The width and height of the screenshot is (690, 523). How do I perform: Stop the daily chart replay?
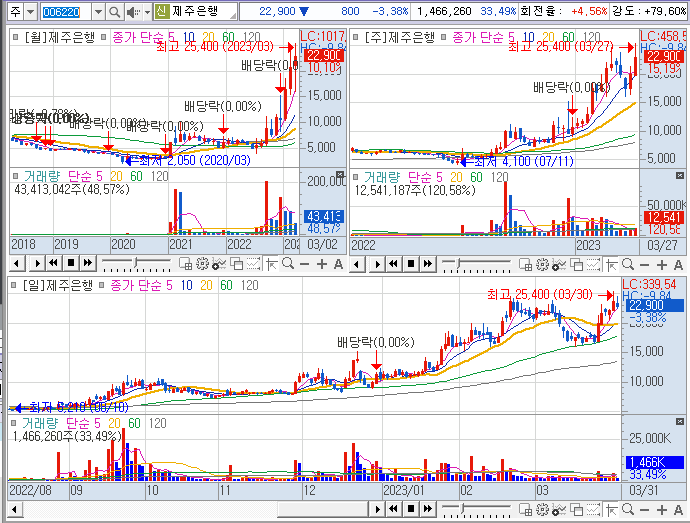point(411,509)
